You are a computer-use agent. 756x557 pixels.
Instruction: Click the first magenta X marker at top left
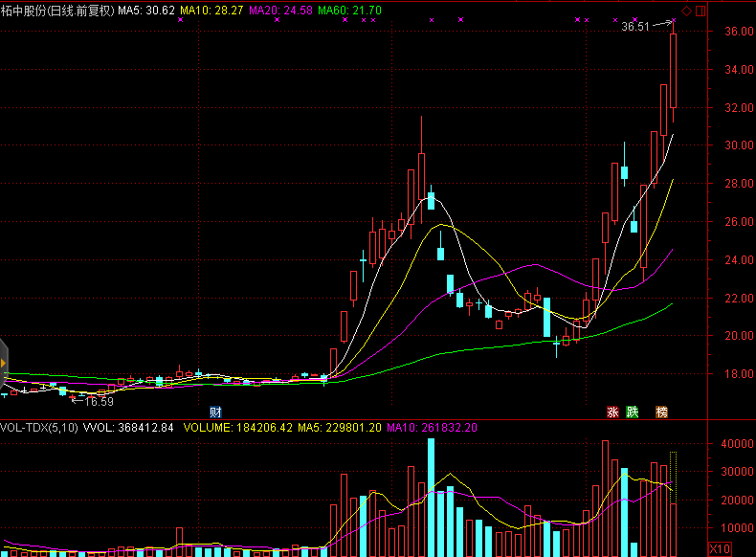pyautogui.click(x=180, y=20)
